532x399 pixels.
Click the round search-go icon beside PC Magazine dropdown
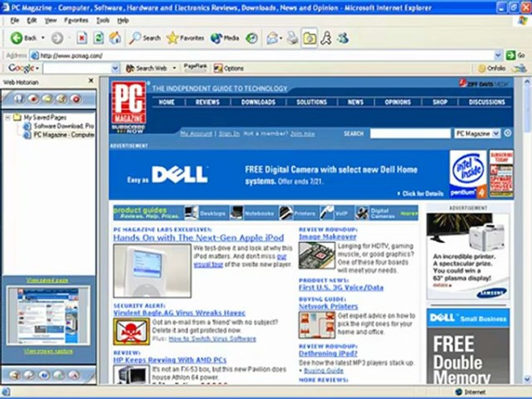click(x=508, y=134)
